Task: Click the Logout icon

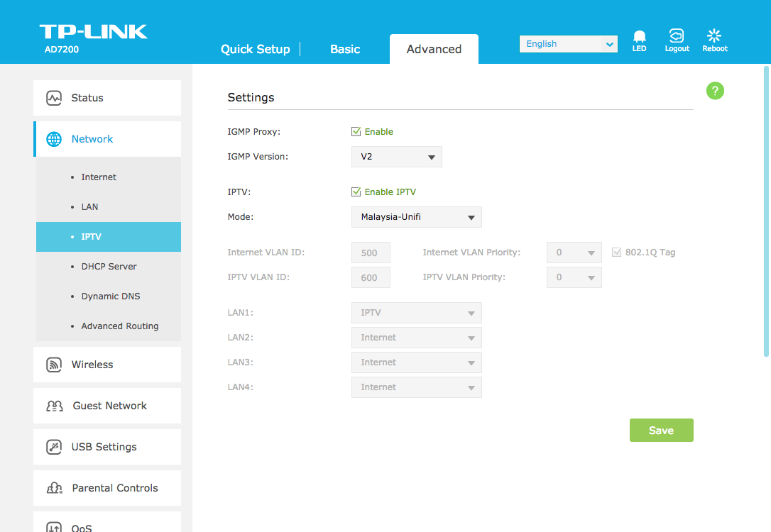Action: [677, 35]
